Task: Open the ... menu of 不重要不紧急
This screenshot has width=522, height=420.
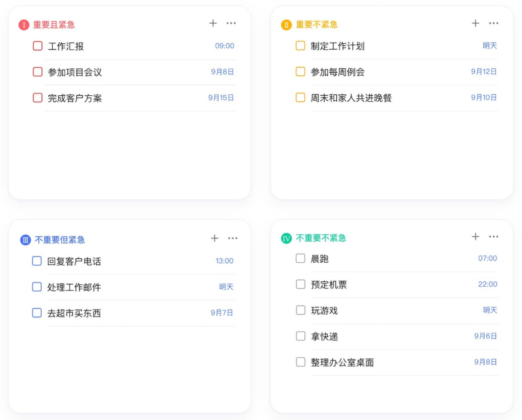Action: coord(494,237)
